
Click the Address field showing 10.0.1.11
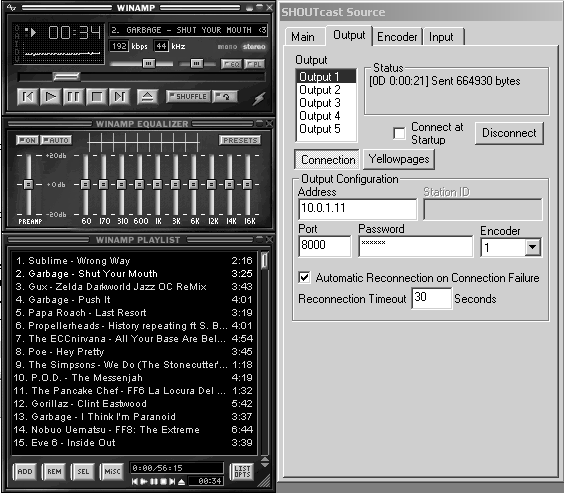pyautogui.click(x=358, y=209)
